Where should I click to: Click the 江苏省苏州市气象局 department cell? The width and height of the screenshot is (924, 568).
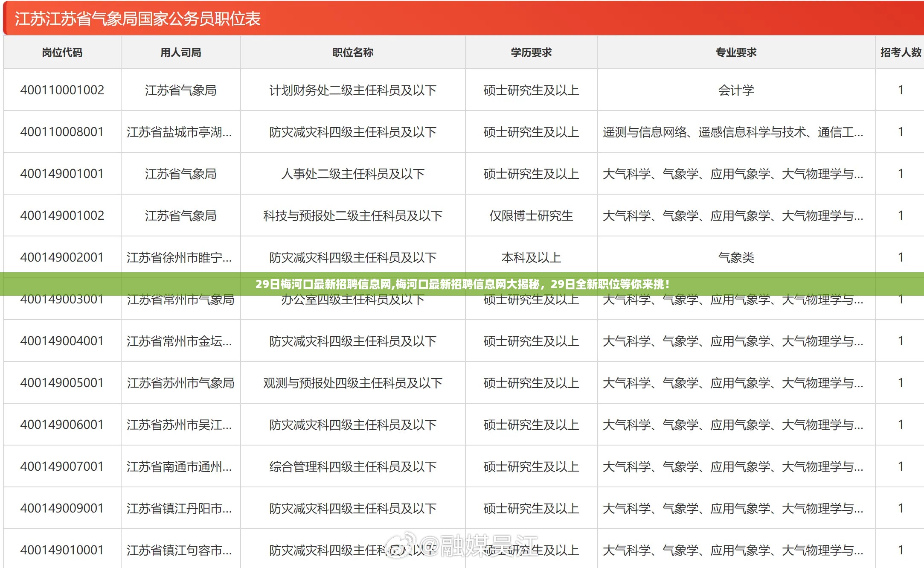[x=181, y=383]
